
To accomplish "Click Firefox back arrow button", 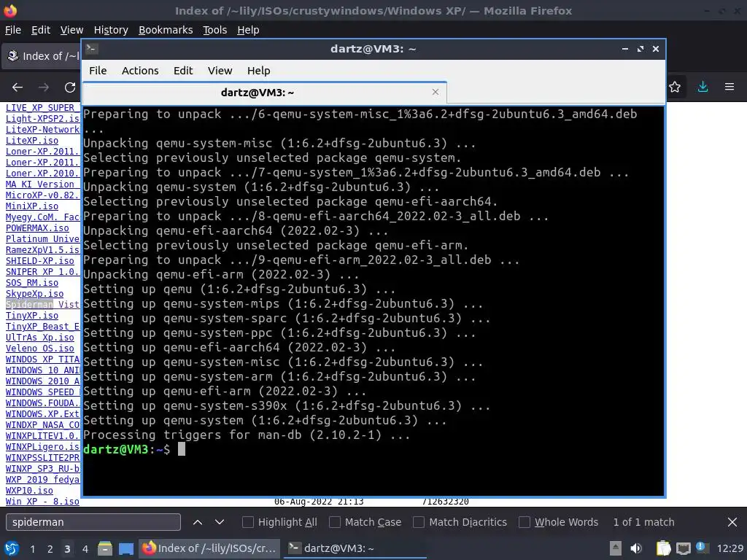I will [18, 87].
